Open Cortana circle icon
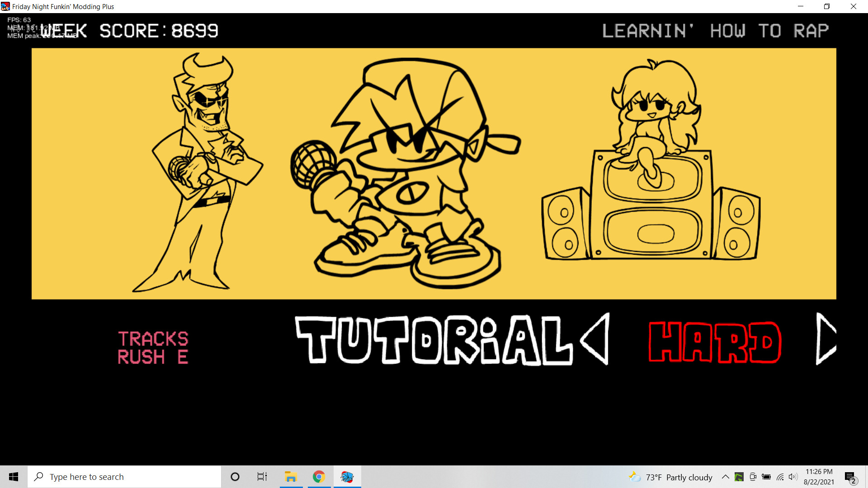Viewport: 868px width, 488px height. click(x=235, y=477)
